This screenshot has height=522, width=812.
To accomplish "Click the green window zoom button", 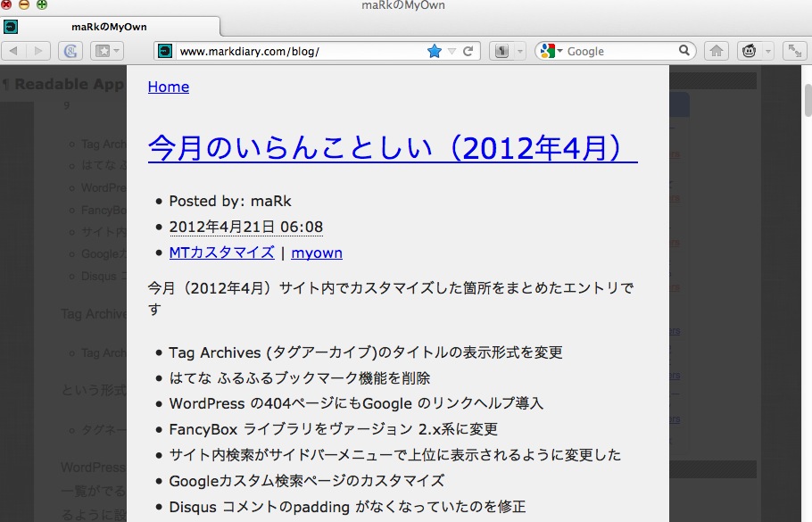I will pos(41,5).
